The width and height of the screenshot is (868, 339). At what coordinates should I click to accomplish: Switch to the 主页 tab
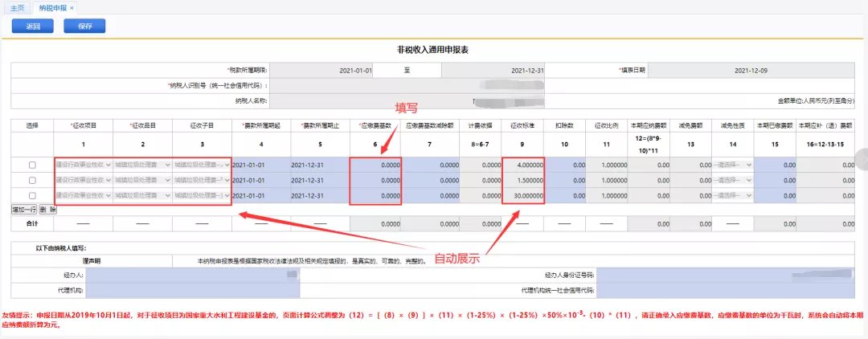pos(18,7)
